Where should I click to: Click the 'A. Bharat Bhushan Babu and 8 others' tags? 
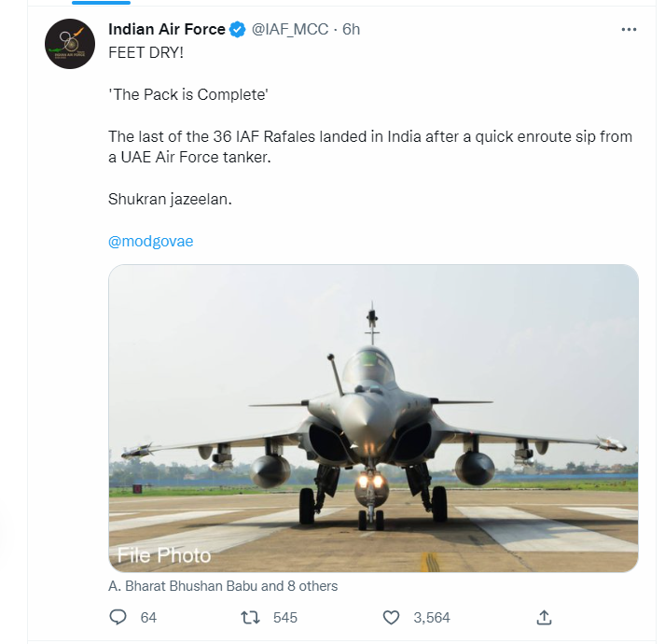(223, 586)
